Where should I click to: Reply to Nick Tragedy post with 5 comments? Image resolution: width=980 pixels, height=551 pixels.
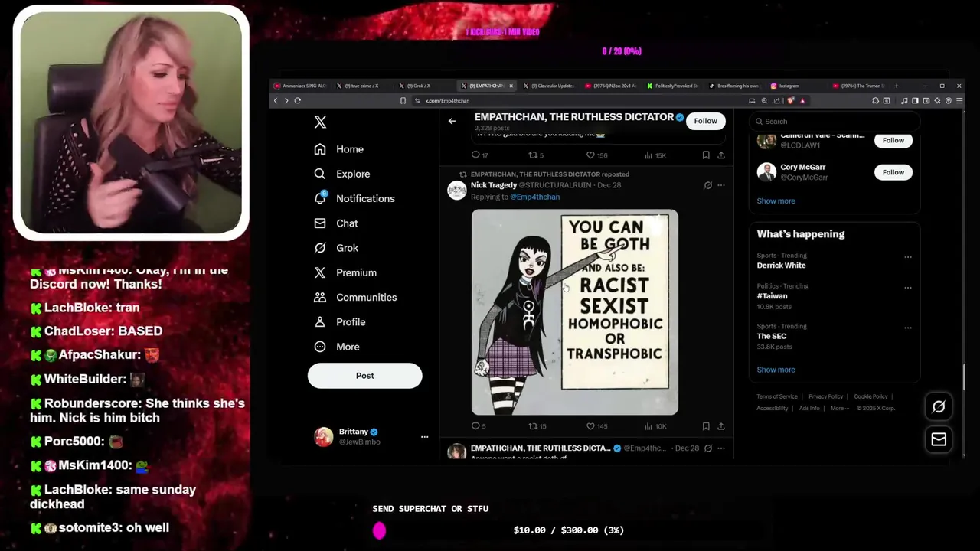[479, 426]
